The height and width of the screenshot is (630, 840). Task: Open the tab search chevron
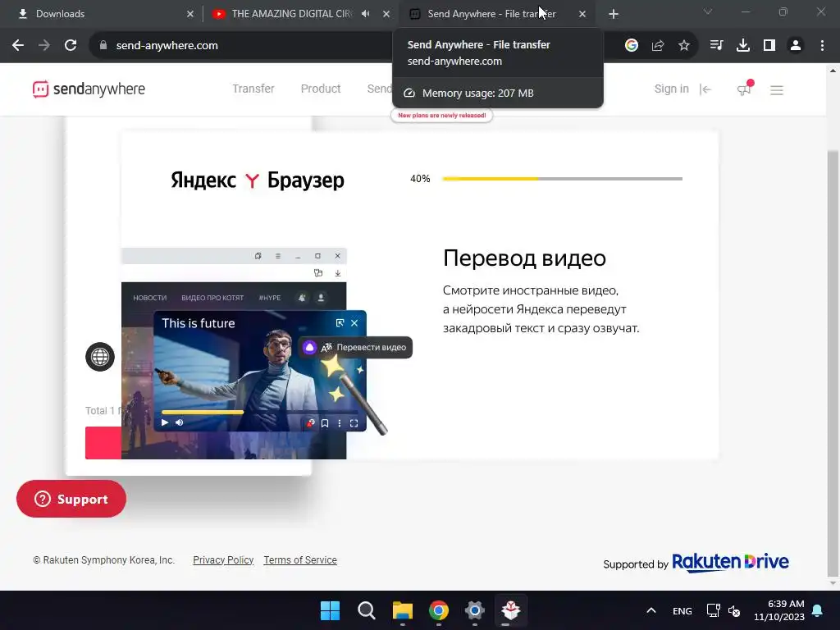tap(708, 11)
